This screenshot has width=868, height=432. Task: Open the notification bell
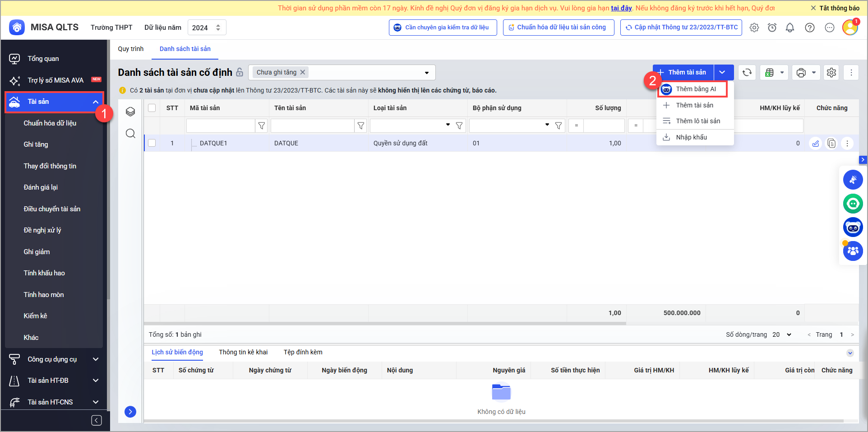(x=790, y=28)
